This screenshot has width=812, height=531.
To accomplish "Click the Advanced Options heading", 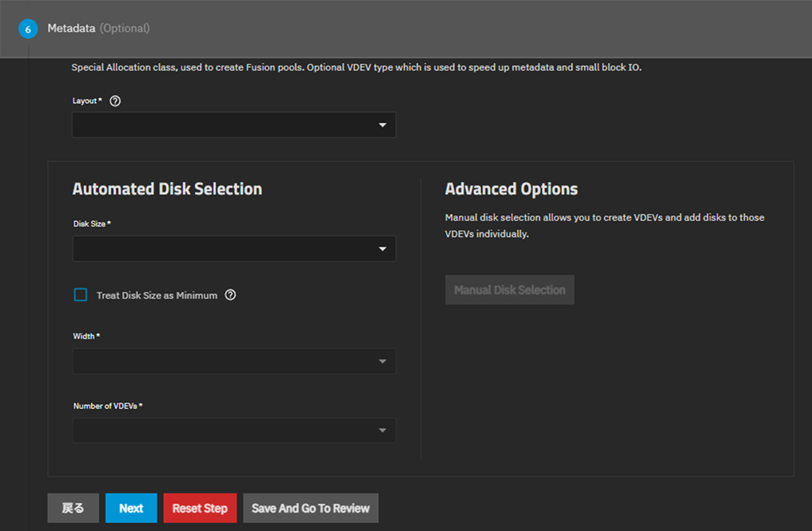I will click(x=511, y=189).
